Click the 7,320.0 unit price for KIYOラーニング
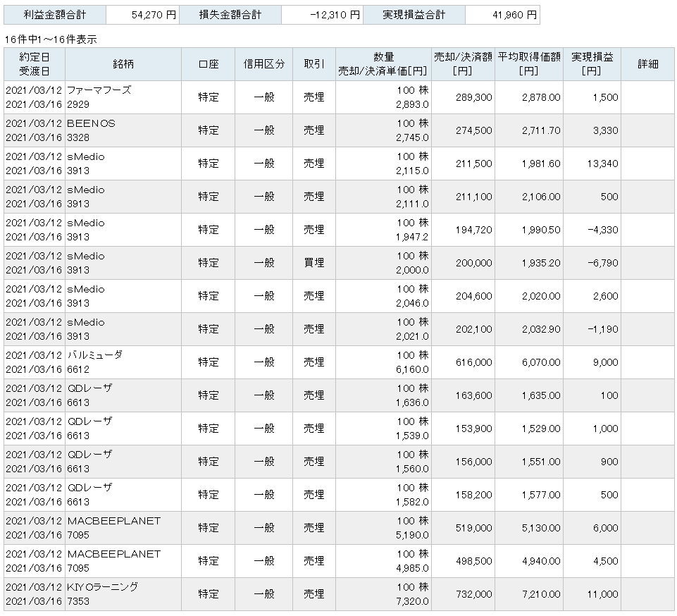 tap(412, 601)
